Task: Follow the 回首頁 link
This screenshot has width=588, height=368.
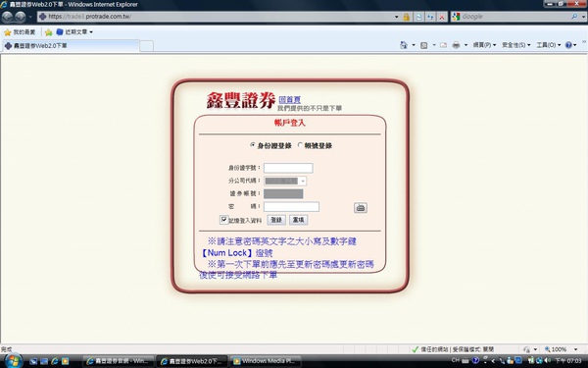Action: click(289, 99)
